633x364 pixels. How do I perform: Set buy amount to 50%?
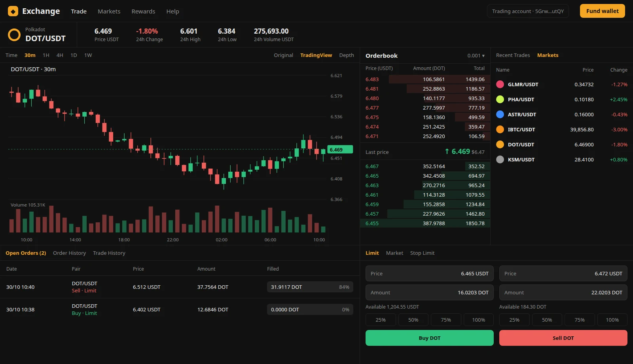[x=413, y=320]
